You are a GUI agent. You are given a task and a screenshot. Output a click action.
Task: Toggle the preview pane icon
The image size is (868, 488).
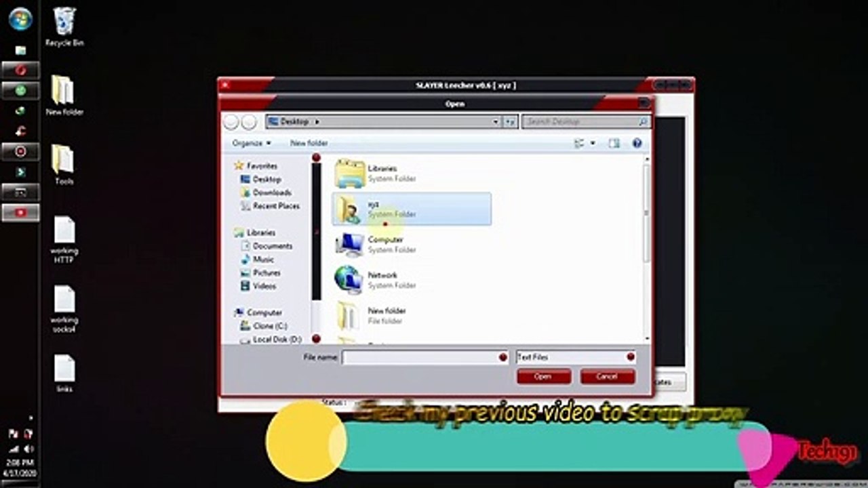click(x=614, y=143)
